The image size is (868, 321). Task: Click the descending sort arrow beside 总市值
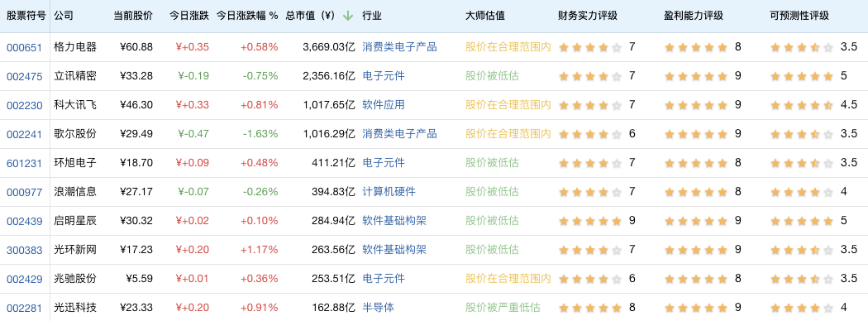[348, 16]
